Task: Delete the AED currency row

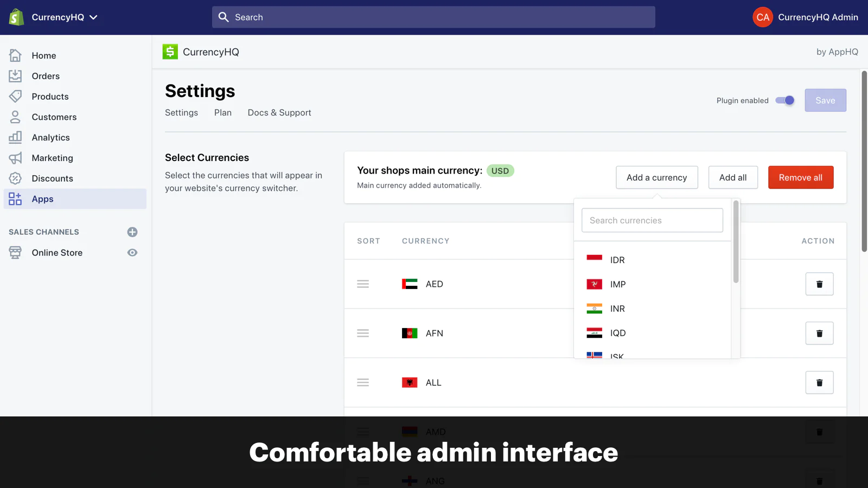Action: tap(819, 284)
